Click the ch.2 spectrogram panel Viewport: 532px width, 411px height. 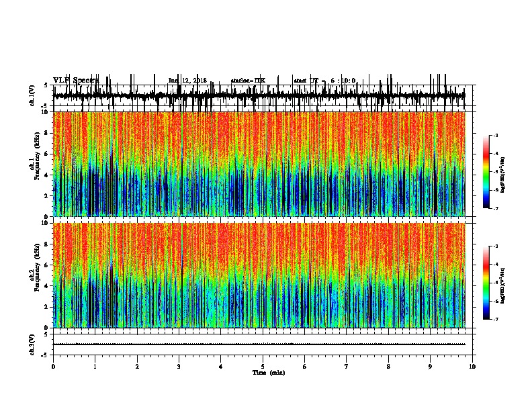259,275
